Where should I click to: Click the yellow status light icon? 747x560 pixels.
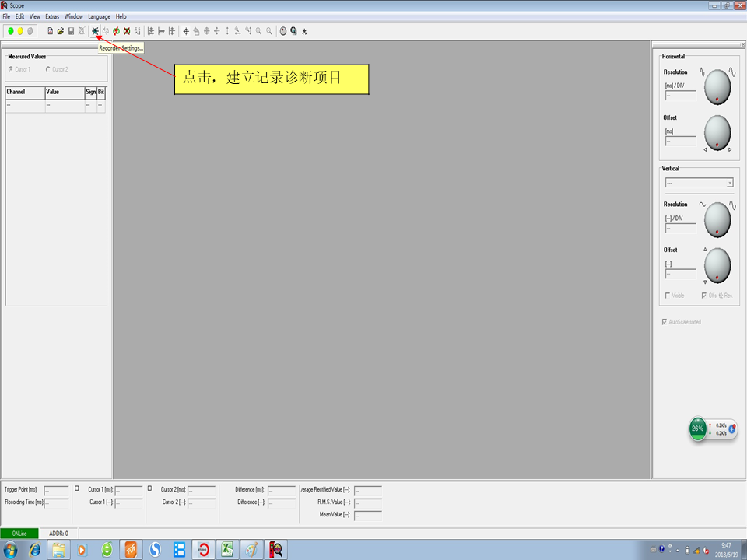click(20, 31)
